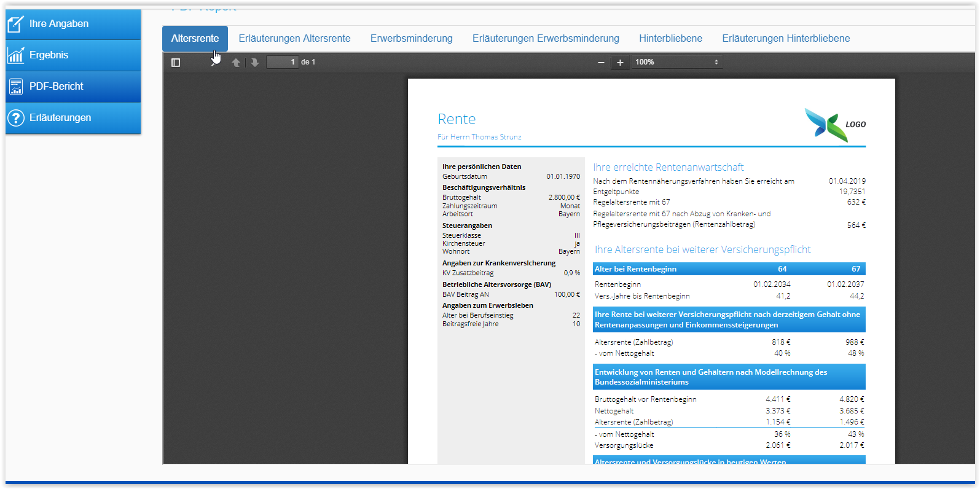Viewport: 980px width, 489px height.
Task: Click the Ihre Angaben pencil icon
Action: 15,24
